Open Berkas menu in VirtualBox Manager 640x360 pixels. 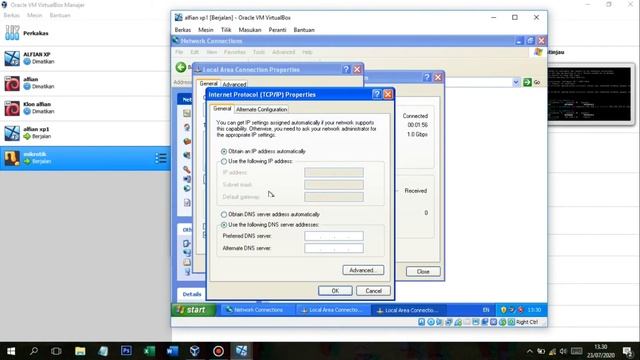(x=11, y=15)
